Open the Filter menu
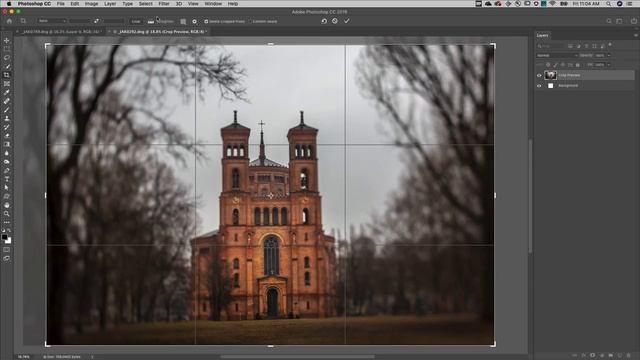Image resolution: width=640 pixels, height=360 pixels. point(164,4)
